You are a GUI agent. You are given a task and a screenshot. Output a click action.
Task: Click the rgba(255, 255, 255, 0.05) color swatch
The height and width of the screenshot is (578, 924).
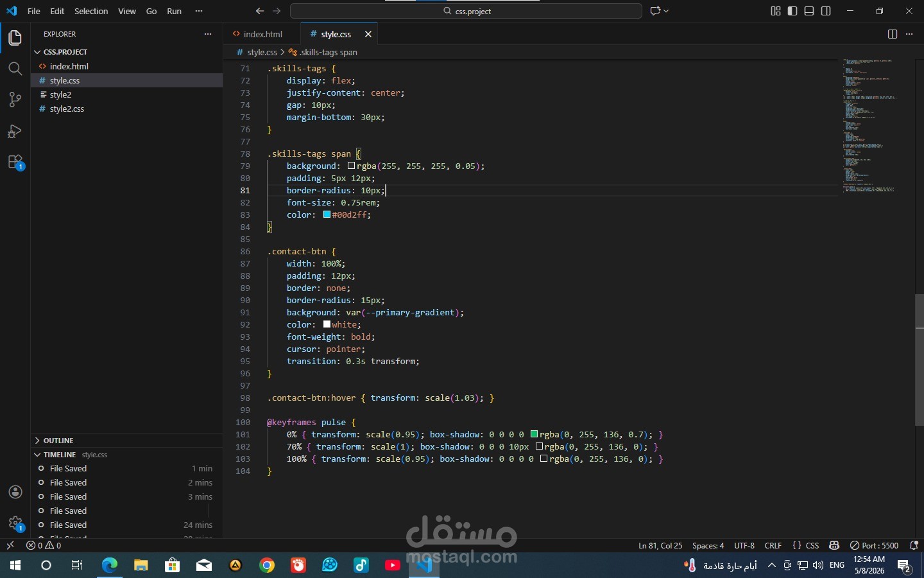pos(351,166)
